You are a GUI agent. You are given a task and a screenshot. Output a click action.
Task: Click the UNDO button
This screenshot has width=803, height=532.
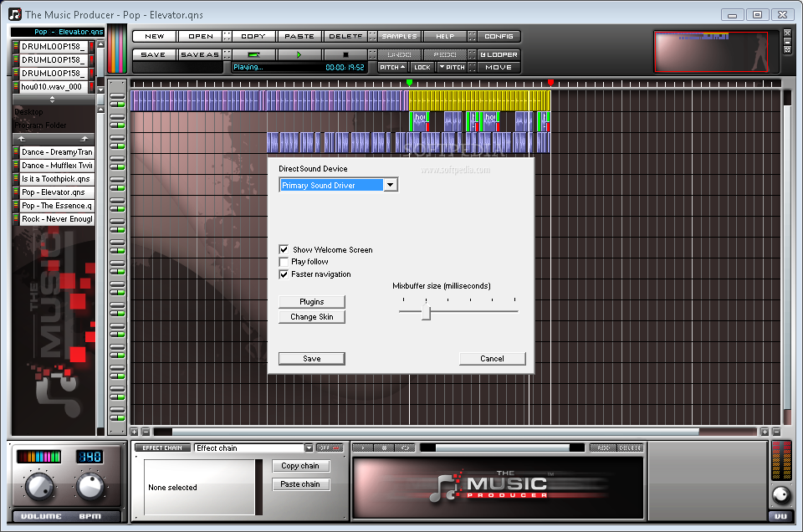click(x=400, y=54)
